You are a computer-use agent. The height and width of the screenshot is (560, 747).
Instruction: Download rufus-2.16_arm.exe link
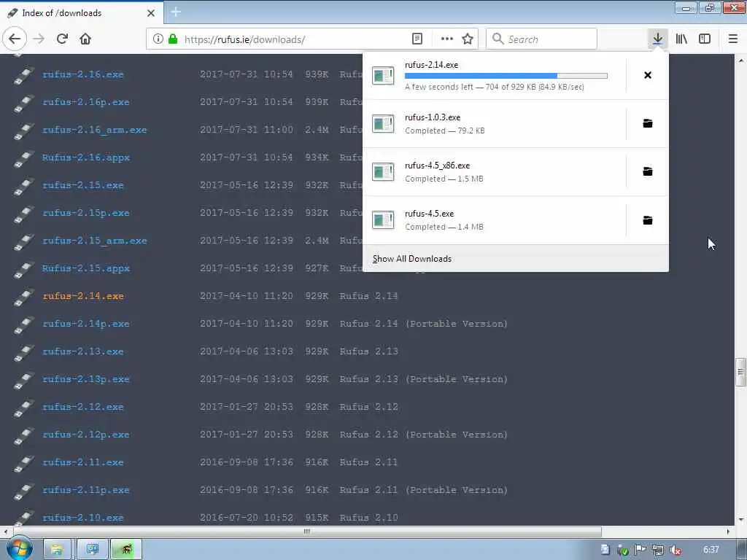click(94, 130)
